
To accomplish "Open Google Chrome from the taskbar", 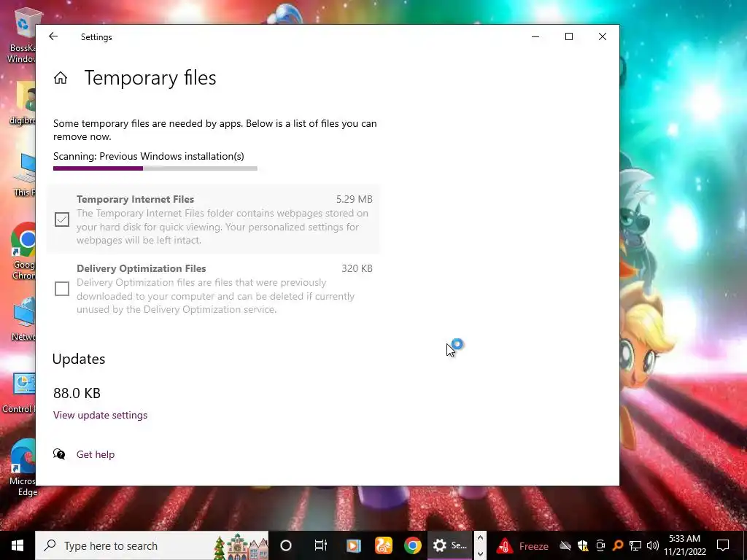I will pyautogui.click(x=413, y=545).
